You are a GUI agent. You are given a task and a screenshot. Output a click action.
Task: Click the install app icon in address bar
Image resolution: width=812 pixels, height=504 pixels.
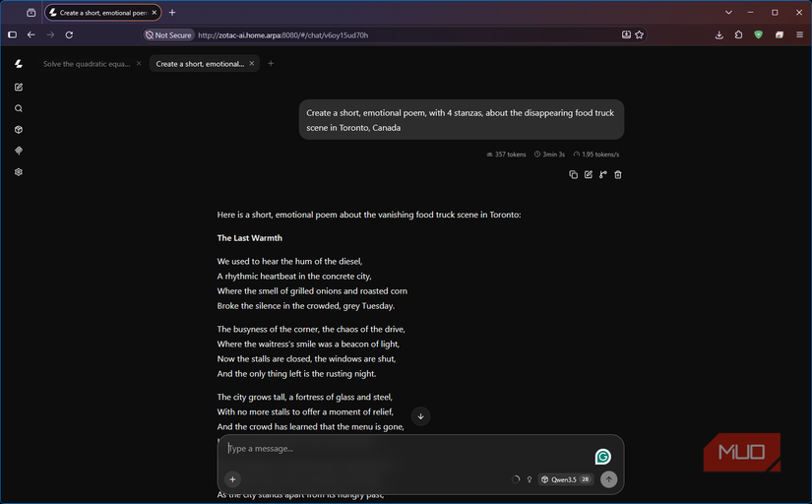[x=626, y=34]
